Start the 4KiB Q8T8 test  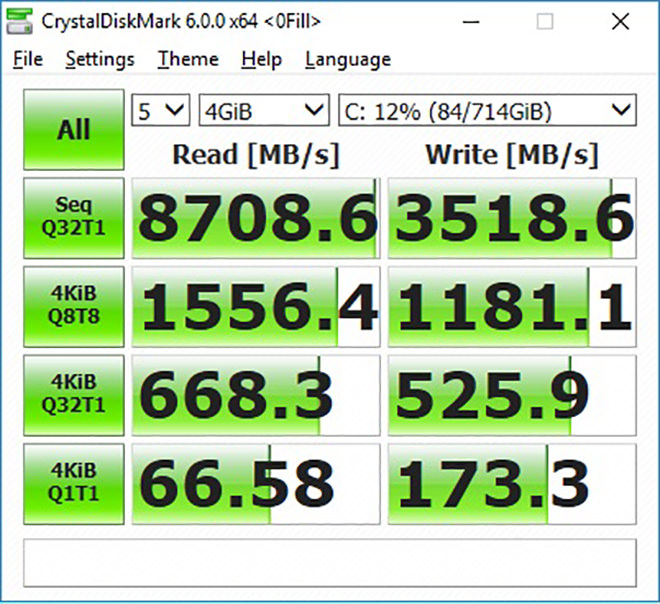click(x=74, y=306)
